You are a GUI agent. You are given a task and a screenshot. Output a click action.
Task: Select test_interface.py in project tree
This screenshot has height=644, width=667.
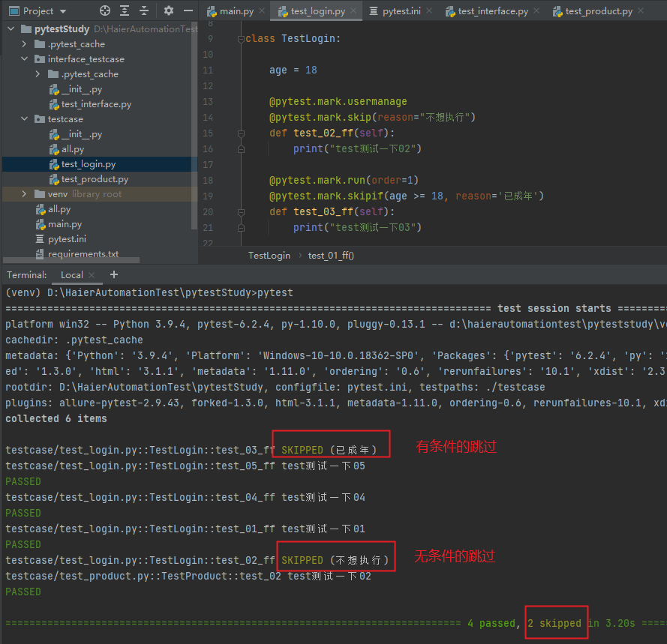pyautogui.click(x=96, y=104)
